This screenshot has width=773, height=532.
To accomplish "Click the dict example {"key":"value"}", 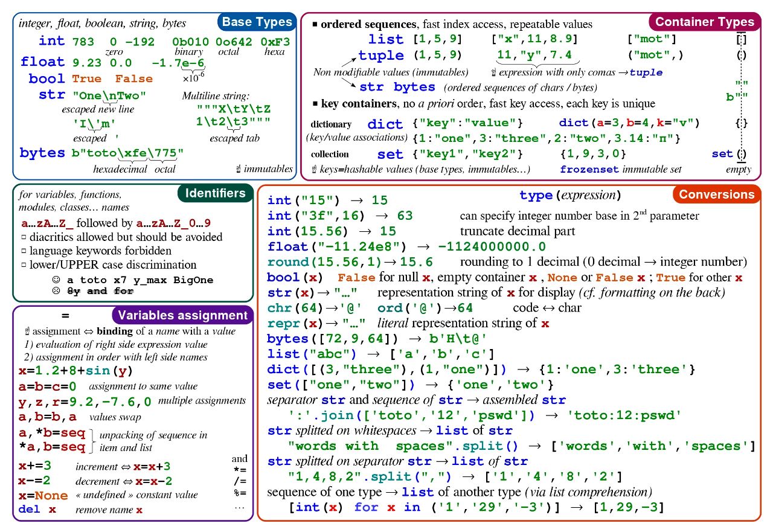I will click(469, 123).
